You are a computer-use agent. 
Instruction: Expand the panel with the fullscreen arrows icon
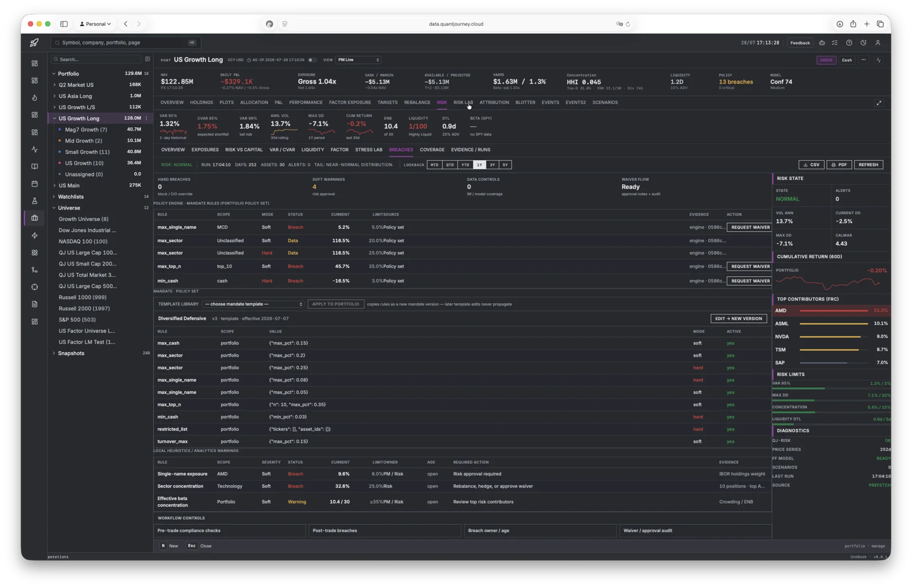879,103
